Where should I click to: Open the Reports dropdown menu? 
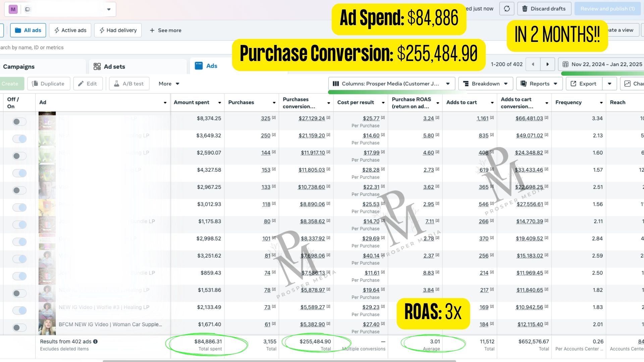[x=539, y=84]
